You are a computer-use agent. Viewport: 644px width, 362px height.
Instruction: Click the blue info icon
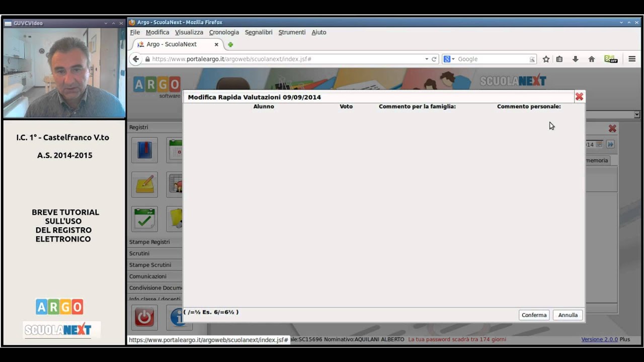click(176, 317)
